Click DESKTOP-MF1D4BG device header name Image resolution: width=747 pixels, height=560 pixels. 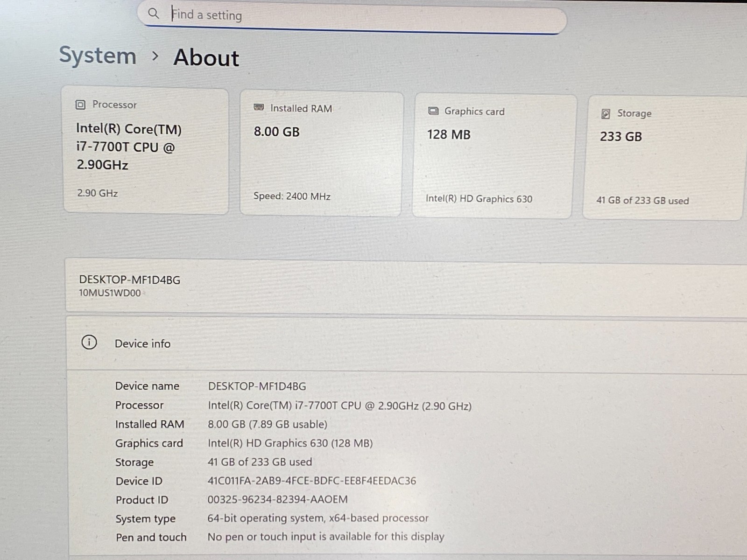pos(129,280)
